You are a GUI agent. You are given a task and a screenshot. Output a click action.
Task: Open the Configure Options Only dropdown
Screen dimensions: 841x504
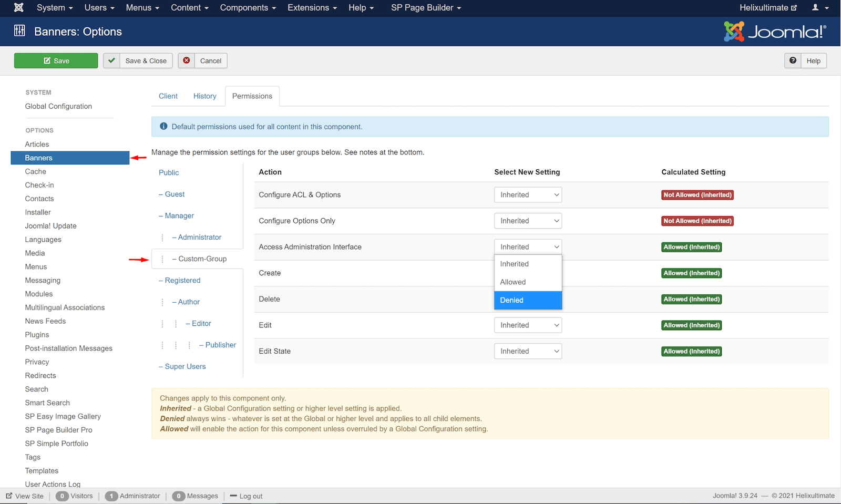528,221
